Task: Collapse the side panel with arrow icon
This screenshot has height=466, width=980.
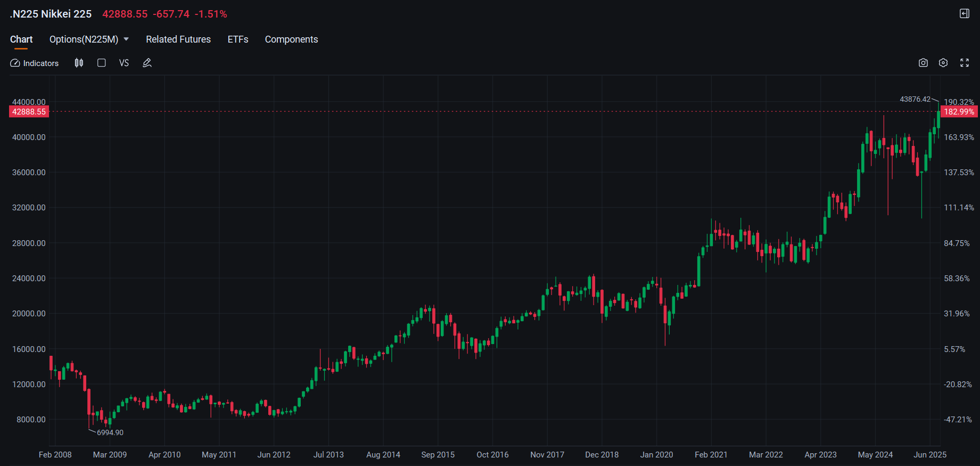Action: [964, 14]
